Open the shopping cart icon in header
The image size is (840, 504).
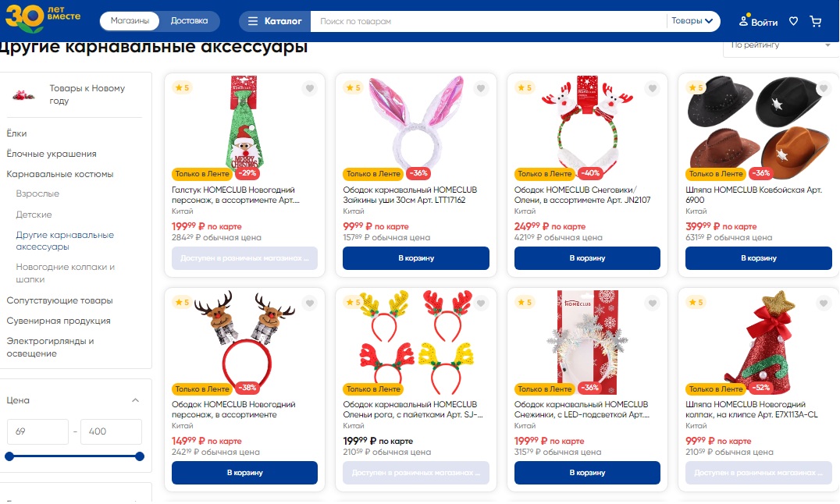[815, 21]
